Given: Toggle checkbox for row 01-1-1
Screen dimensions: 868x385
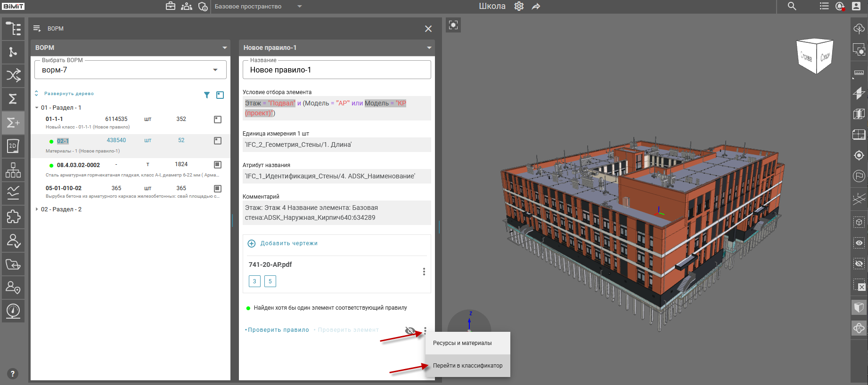Looking at the screenshot, I should pyautogui.click(x=218, y=120).
